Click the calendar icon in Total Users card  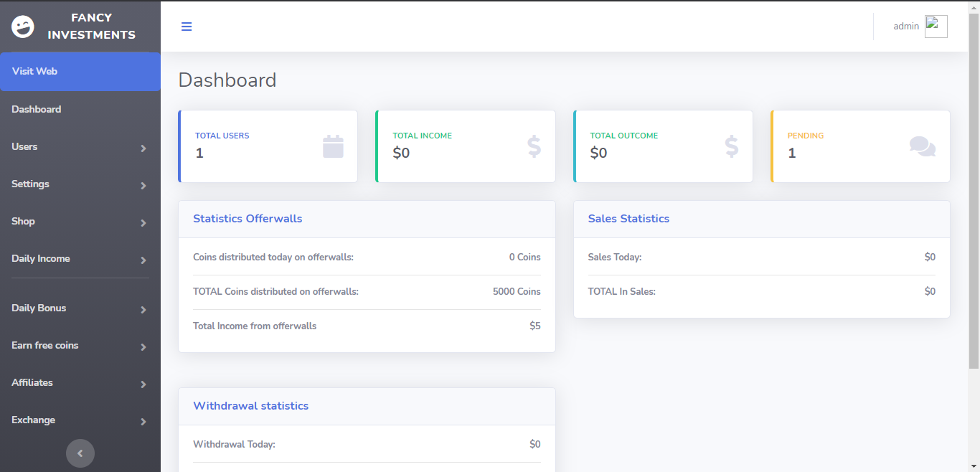(333, 146)
